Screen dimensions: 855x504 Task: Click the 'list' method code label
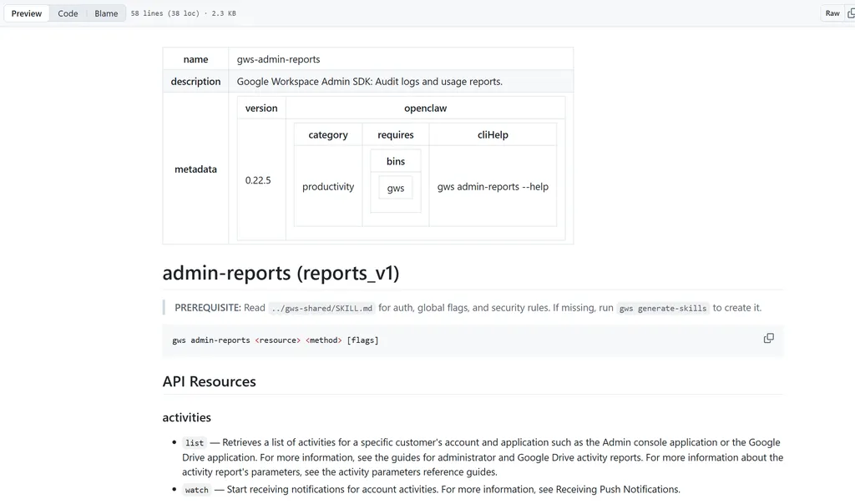click(x=194, y=442)
